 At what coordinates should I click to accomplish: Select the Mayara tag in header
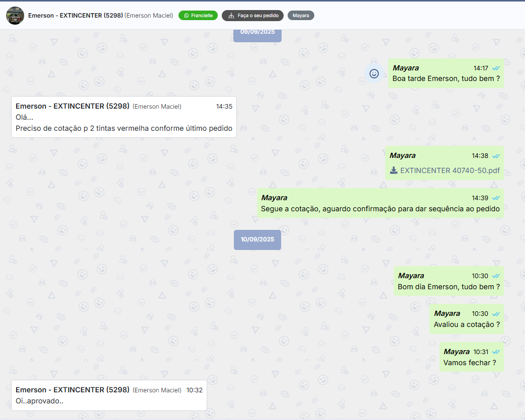click(301, 16)
